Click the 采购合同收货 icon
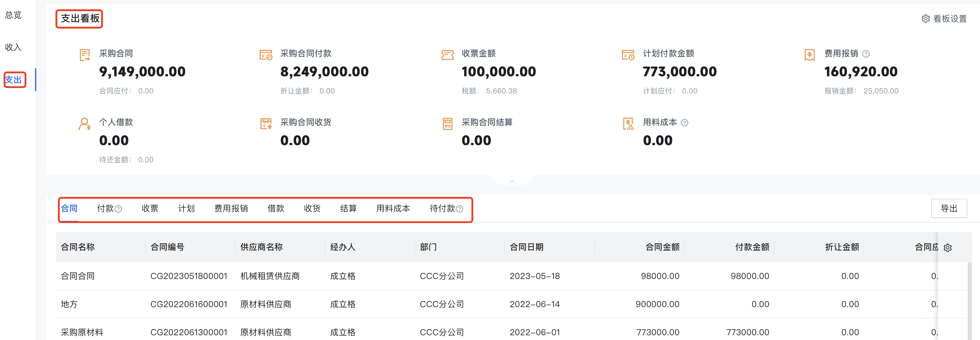980x340 pixels. (x=266, y=124)
